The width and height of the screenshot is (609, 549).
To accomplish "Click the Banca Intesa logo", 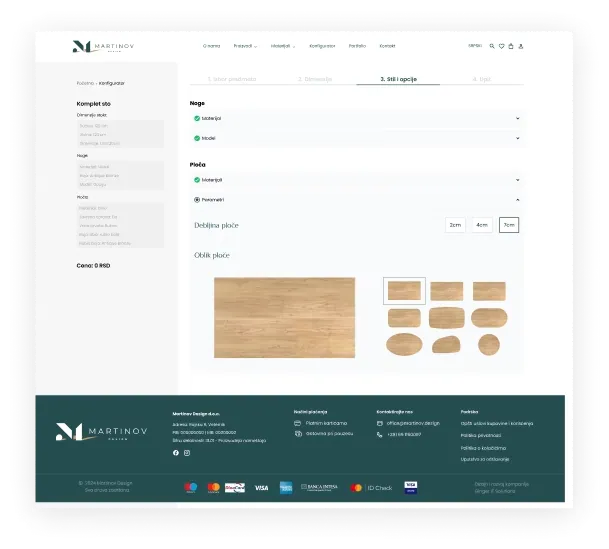I will (x=319, y=487).
